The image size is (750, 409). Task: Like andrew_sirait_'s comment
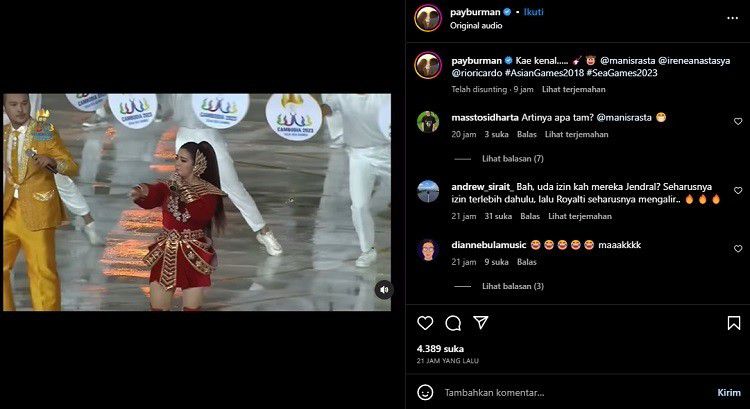(x=738, y=190)
